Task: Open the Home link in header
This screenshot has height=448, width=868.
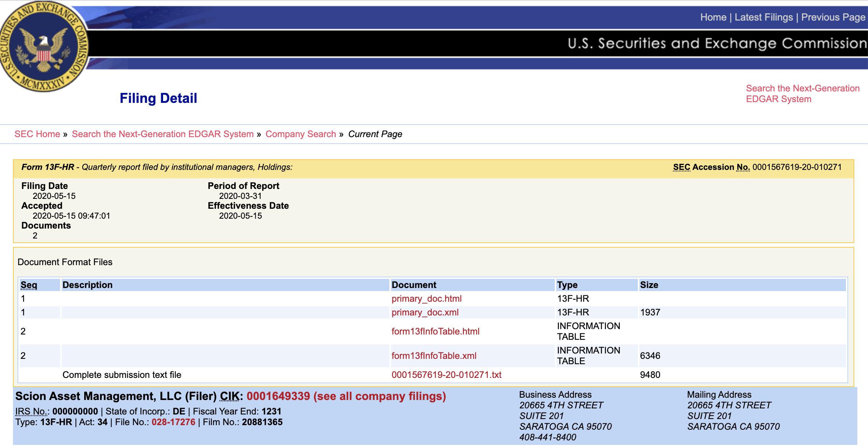Action: [x=713, y=17]
